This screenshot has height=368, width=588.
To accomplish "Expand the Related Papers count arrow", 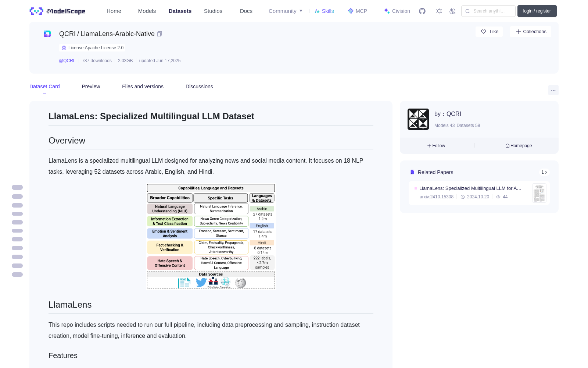I will click(x=544, y=172).
